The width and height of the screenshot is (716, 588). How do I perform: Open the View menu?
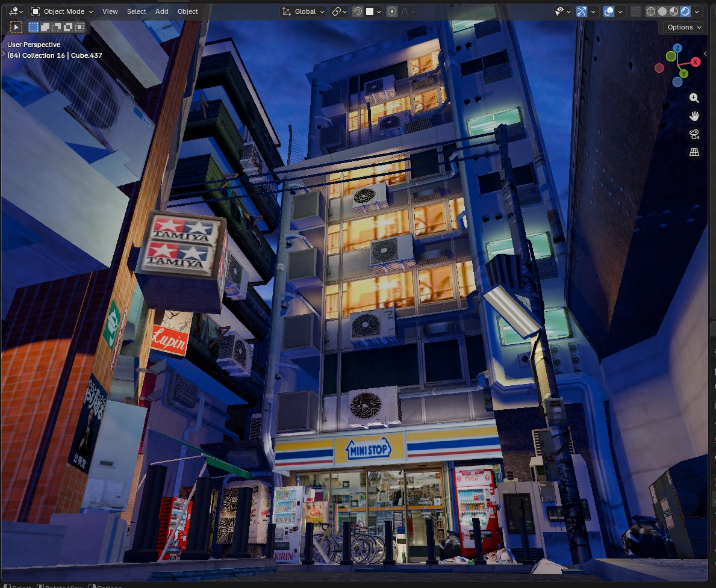pos(110,11)
